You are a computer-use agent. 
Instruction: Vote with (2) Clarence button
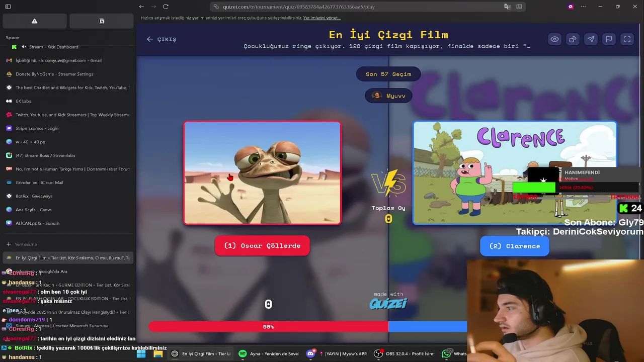coord(515,246)
